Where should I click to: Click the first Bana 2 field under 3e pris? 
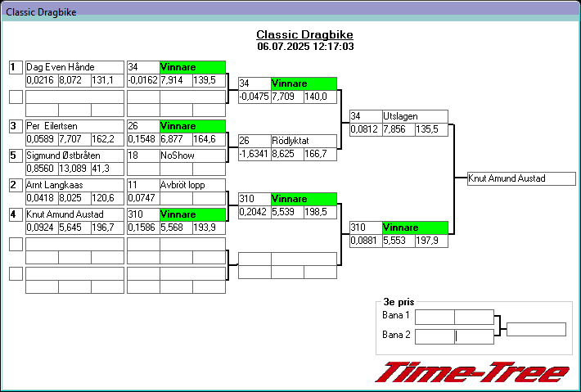point(435,336)
